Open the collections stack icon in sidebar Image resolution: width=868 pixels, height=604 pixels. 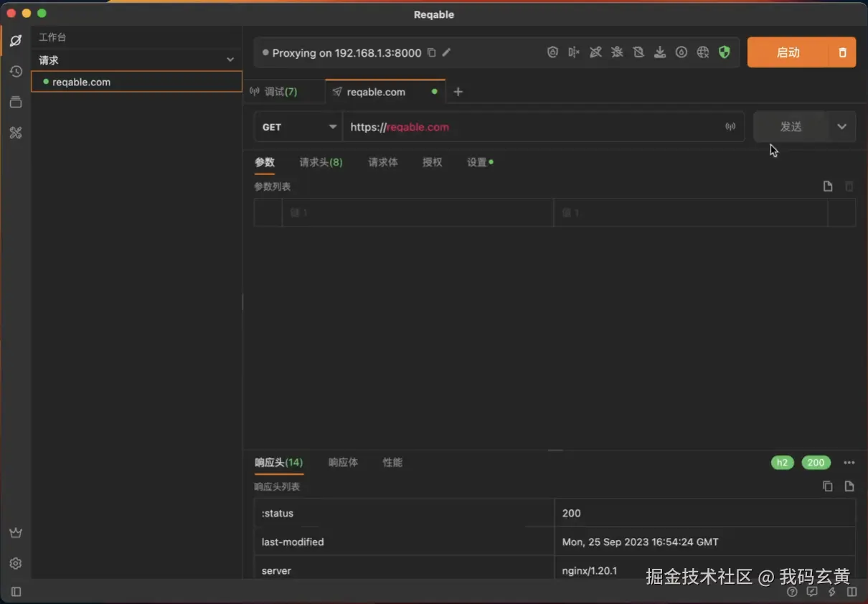[16, 103]
